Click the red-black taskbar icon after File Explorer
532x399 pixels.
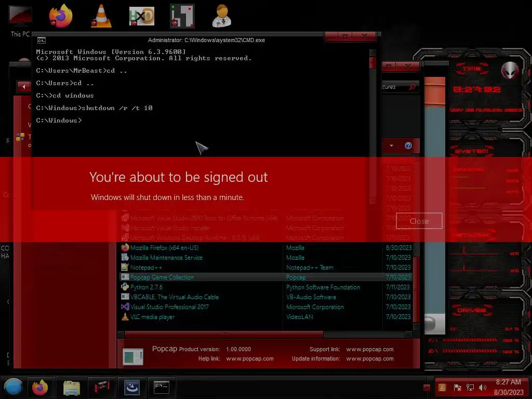102,387
